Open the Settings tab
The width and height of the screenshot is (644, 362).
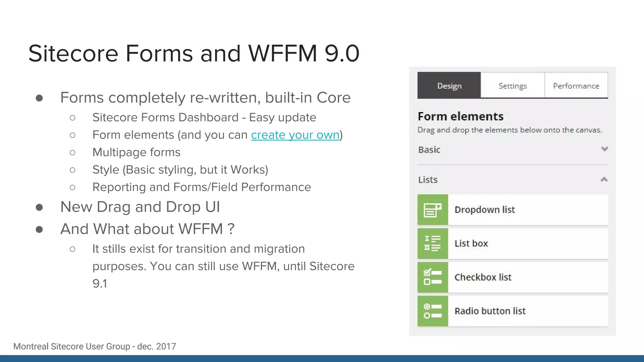(x=513, y=85)
